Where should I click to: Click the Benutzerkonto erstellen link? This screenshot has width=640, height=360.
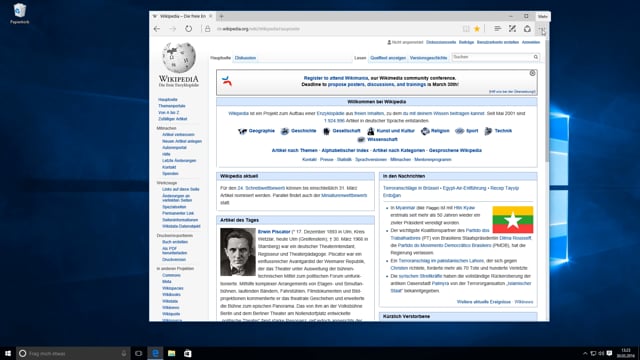[x=498, y=42]
